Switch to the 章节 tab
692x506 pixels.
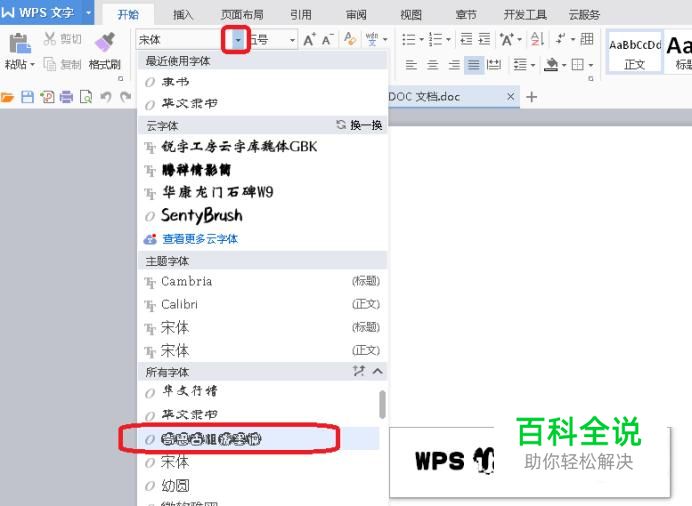pos(466,15)
